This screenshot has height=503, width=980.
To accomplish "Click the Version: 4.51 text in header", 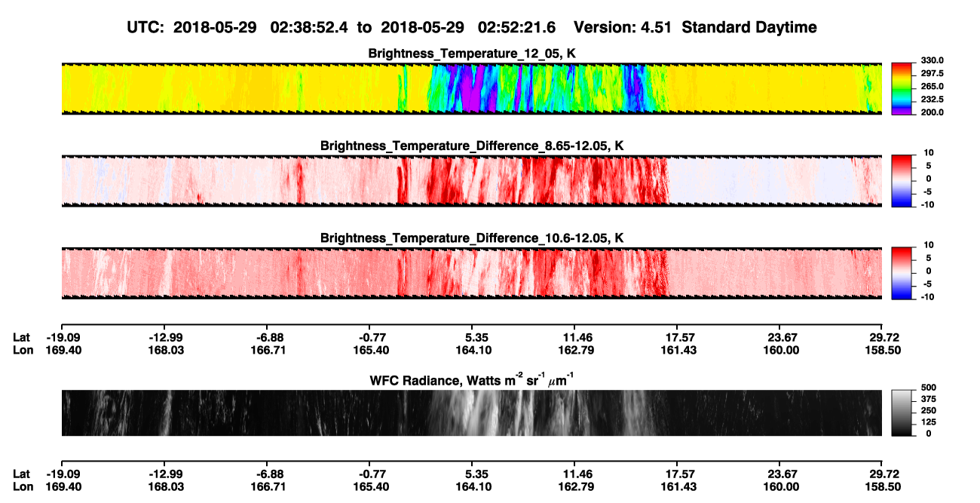I will coord(624,27).
